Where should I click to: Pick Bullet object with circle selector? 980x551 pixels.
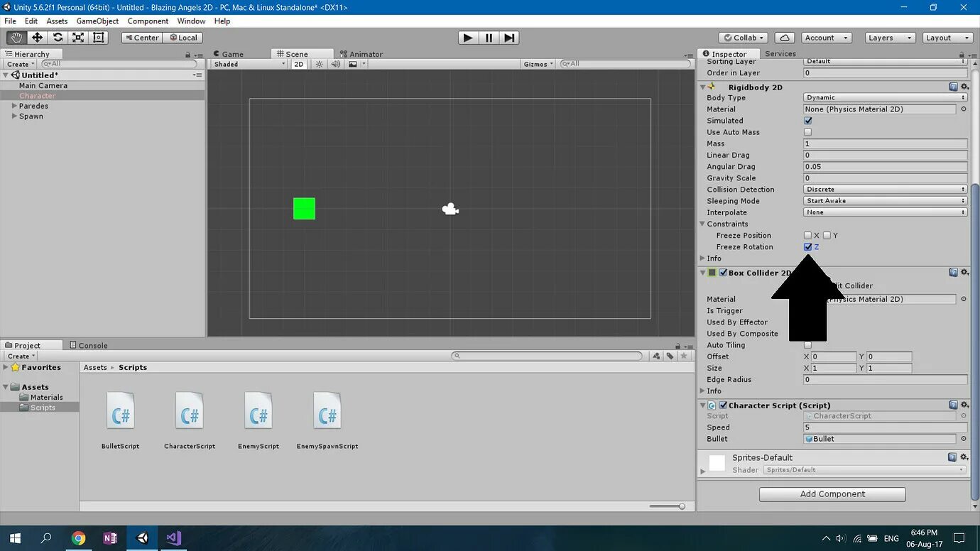coord(964,439)
